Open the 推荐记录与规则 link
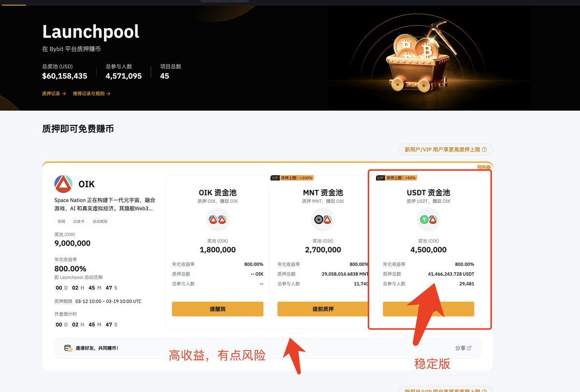Image resolution: width=580 pixels, height=392 pixels. (x=91, y=94)
